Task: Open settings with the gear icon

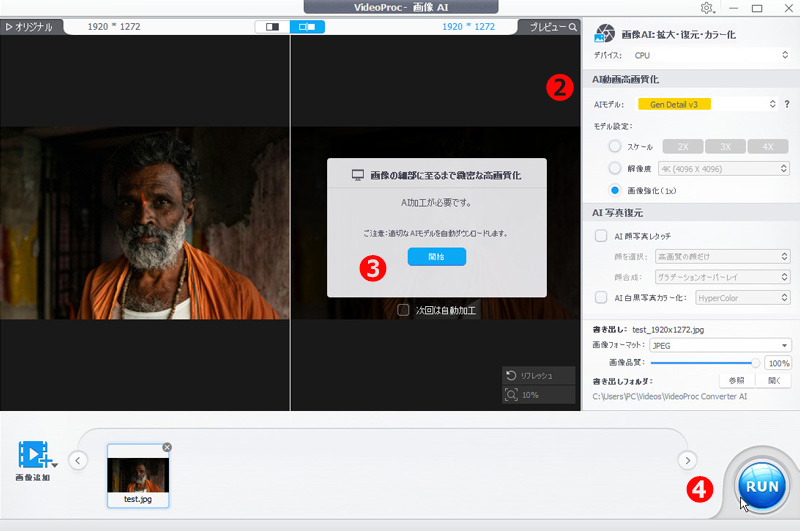Action: (707, 8)
